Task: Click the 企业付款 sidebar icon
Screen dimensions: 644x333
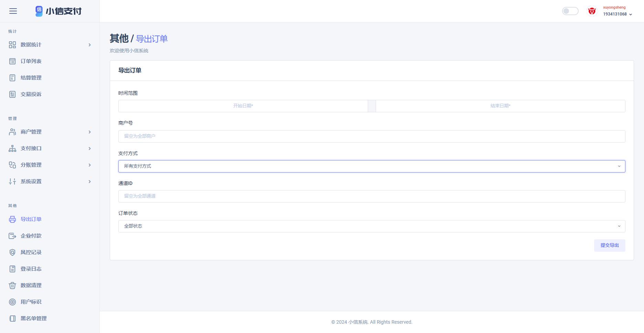Action: pos(12,236)
